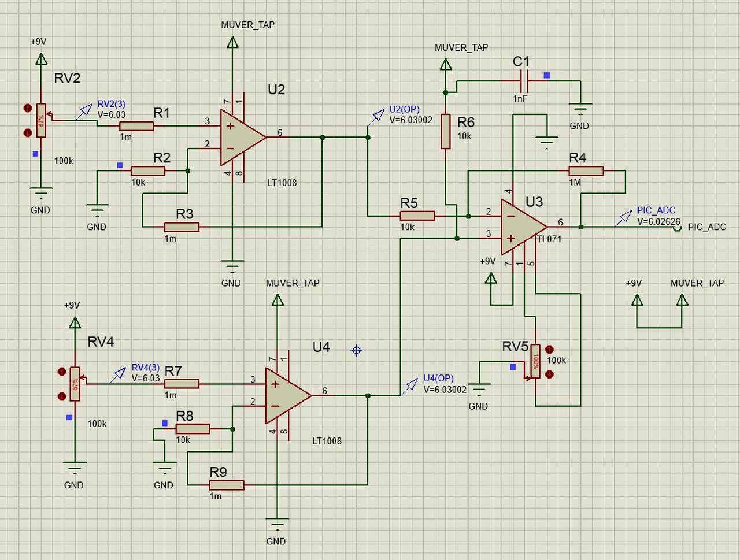
Task: Click the U4(OP) voltage probe arrow
Action: point(410,385)
